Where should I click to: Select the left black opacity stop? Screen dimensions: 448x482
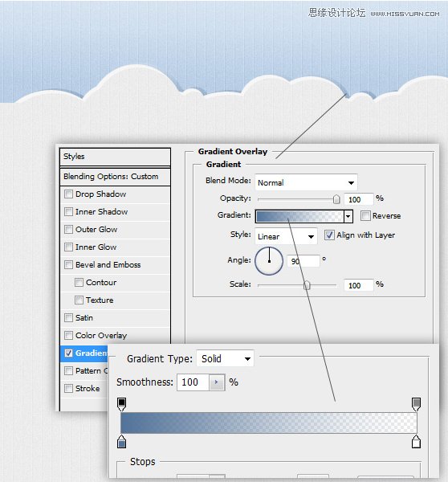pos(122,404)
